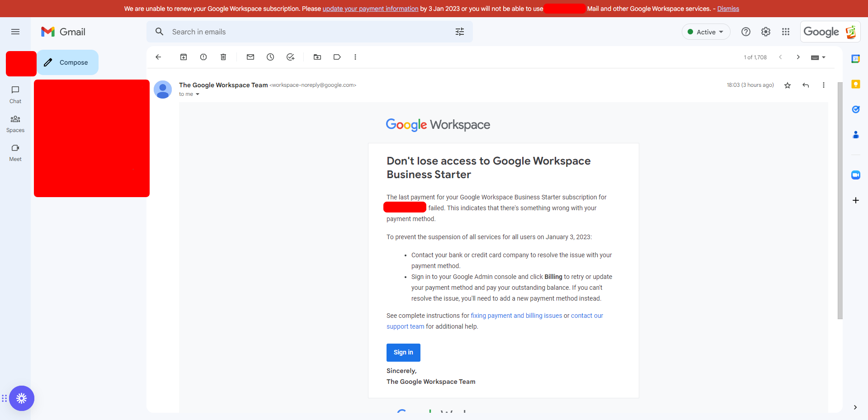Screen dimensions: 868x420
Task: Open the Google apps grid launcher
Action: pos(786,32)
